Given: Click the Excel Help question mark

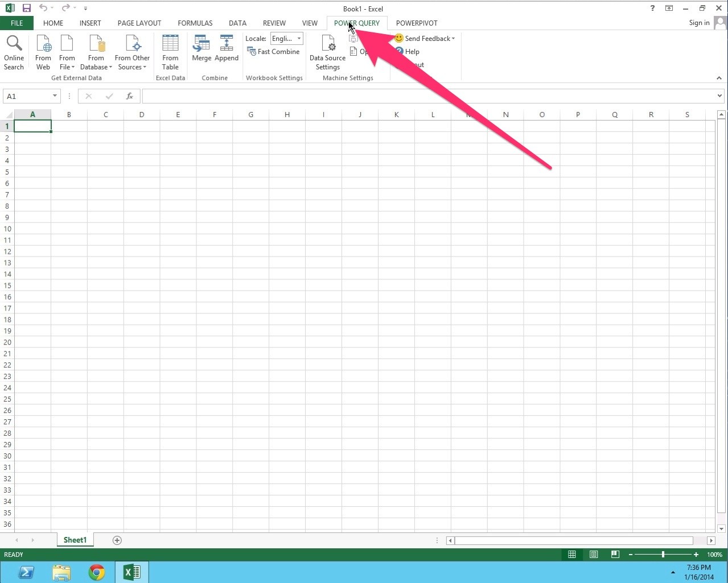Looking at the screenshot, I should coord(652,8).
